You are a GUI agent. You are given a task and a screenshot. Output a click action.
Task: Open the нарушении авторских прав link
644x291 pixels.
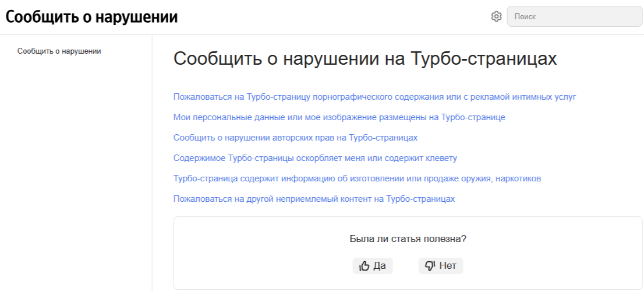(296, 138)
